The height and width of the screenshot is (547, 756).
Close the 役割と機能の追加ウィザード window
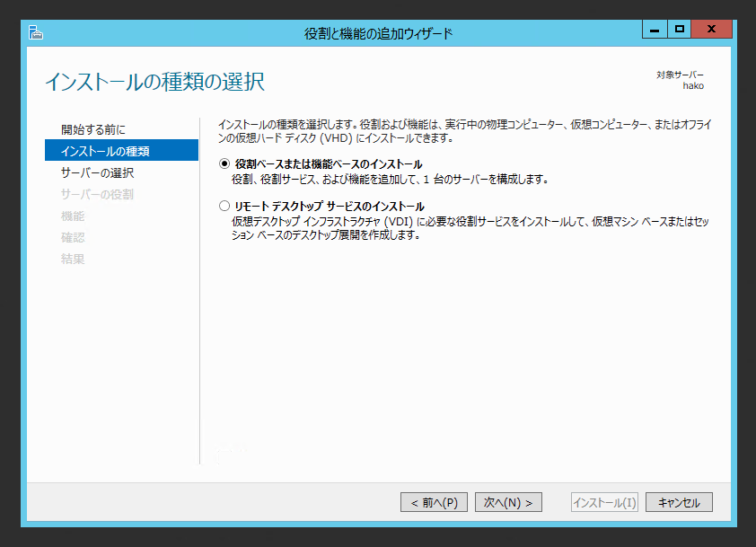pyautogui.click(x=712, y=30)
